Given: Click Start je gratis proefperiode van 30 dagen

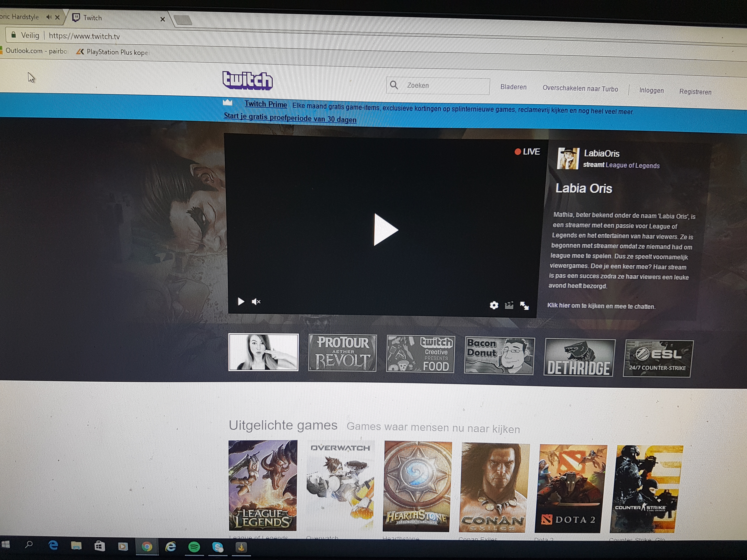Looking at the screenshot, I should click(x=290, y=118).
